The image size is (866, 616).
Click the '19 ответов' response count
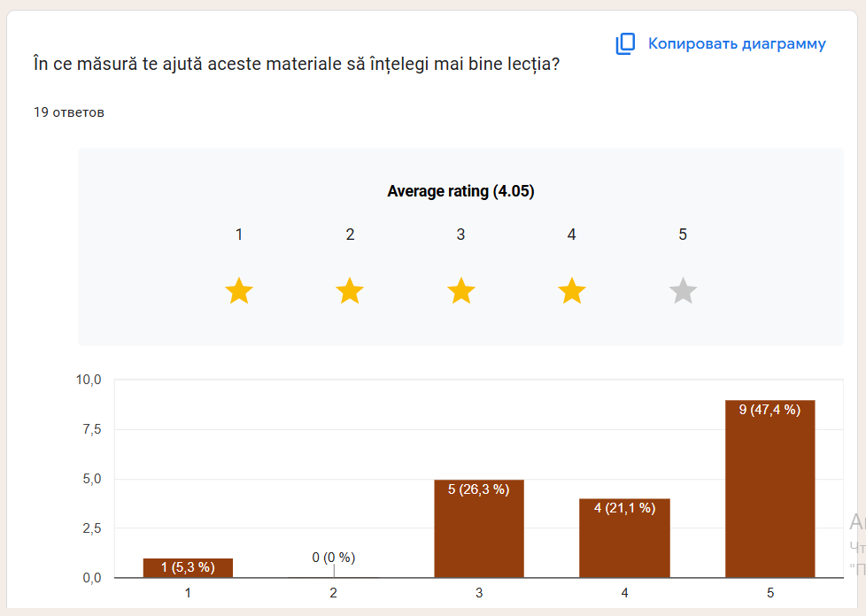[x=69, y=112]
